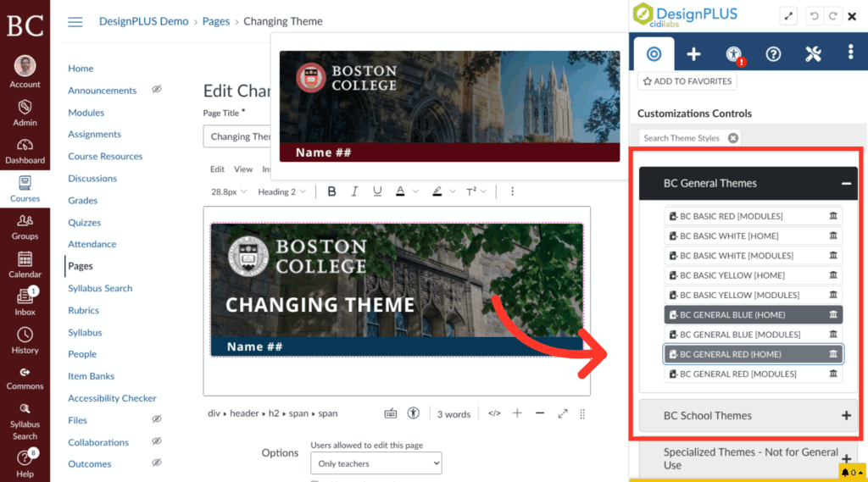
Task: Open the DesignPLUS tools tab
Action: (x=813, y=53)
